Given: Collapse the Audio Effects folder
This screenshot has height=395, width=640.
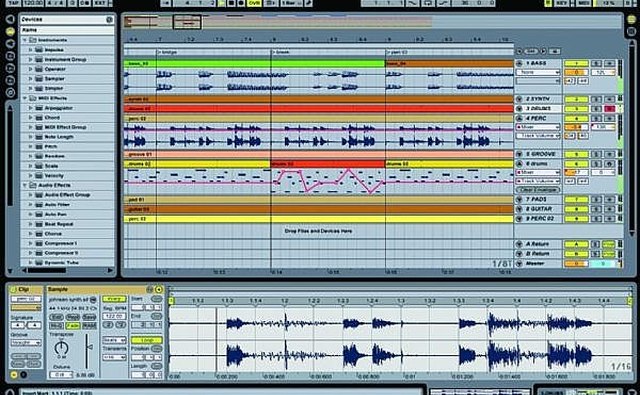Looking at the screenshot, I should tap(25, 185).
